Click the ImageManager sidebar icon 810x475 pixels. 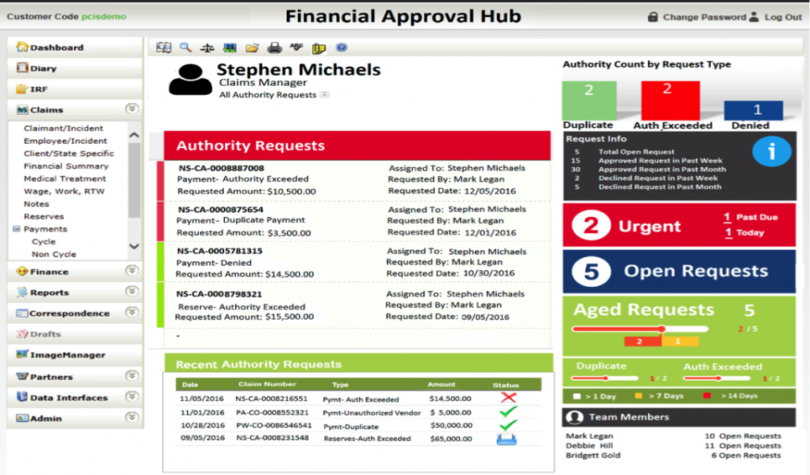(22, 354)
